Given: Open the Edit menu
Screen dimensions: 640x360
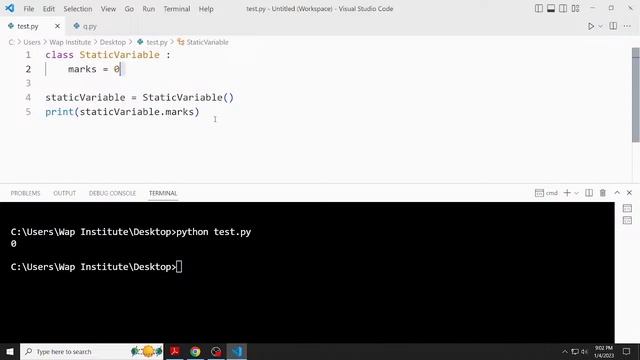Looking at the screenshot, I should pyautogui.click(x=49, y=9).
